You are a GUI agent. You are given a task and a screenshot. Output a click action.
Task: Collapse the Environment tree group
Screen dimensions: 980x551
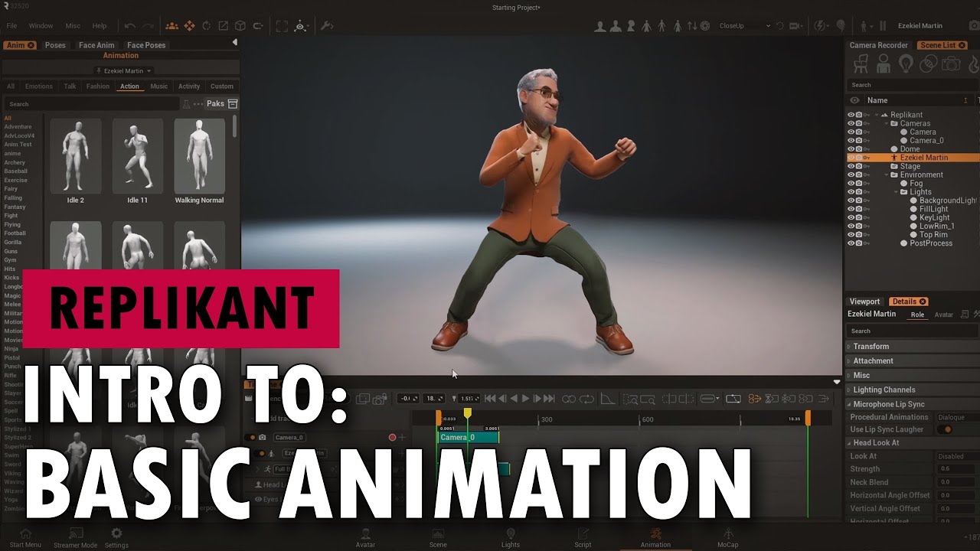pos(886,174)
